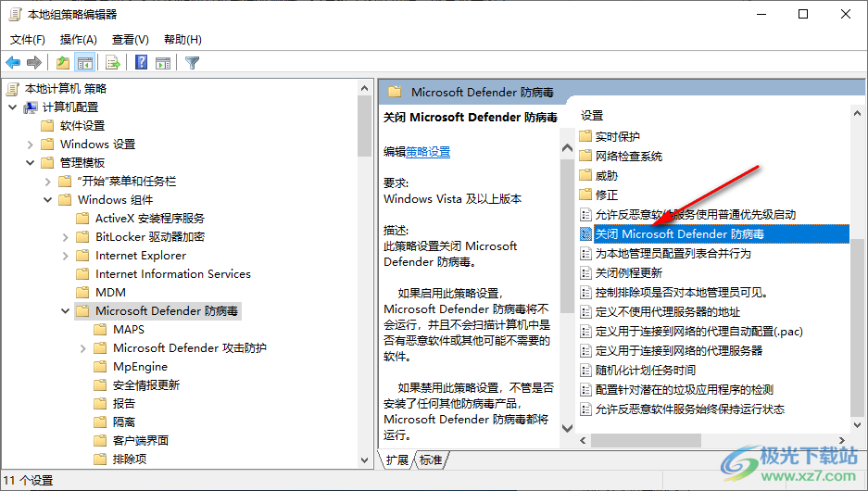
Task: Click the policy icon beside 定义不使用代理服务器的地址
Action: tap(585, 311)
